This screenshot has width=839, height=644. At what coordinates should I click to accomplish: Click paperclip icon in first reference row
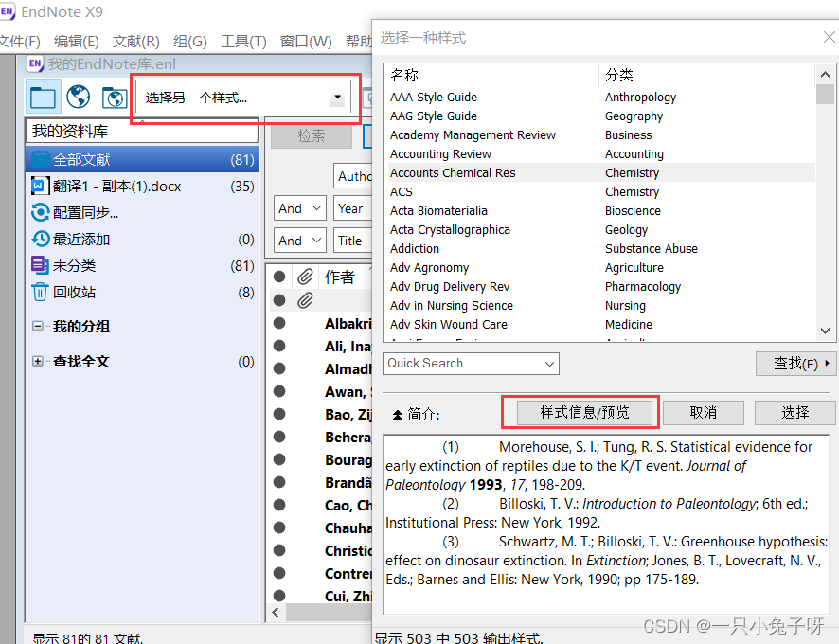coord(305,300)
